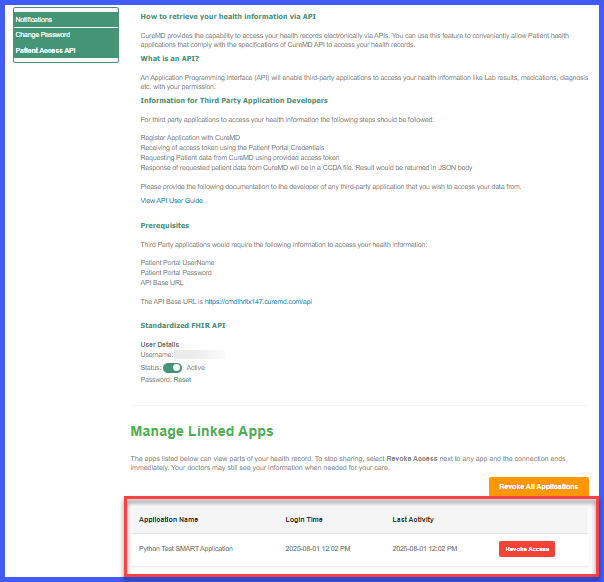Screen dimensions: 604x582
Task: Click 'How to retrieve your health information via API' heading
Action: click(228, 17)
